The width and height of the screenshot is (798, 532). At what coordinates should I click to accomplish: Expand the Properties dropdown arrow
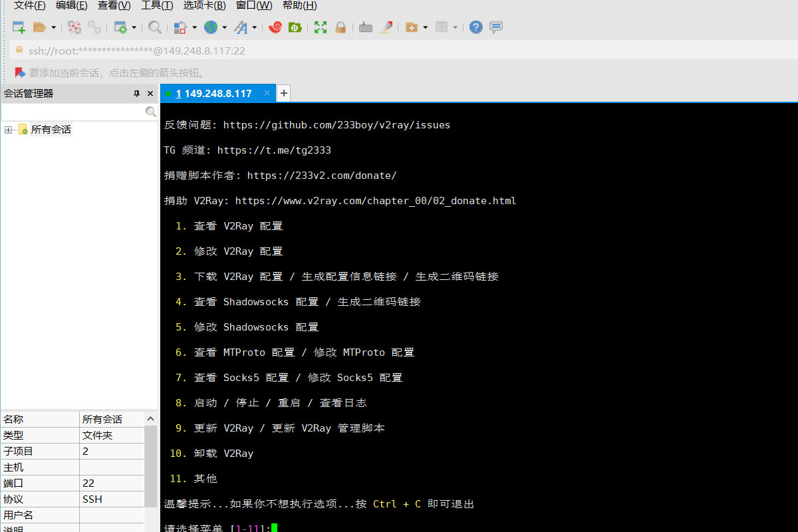click(x=134, y=28)
